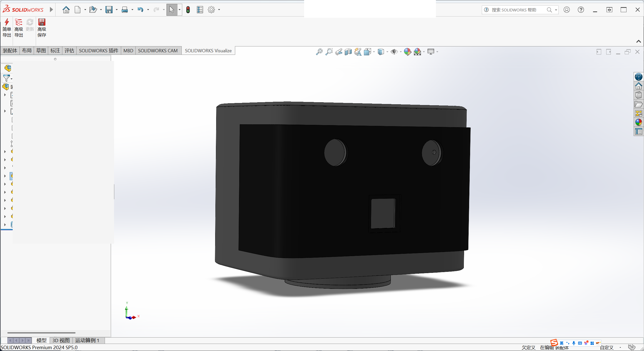Image resolution: width=644 pixels, height=351 pixels.
Task: Click feature tree horizontal scrollbar
Action: point(41,332)
